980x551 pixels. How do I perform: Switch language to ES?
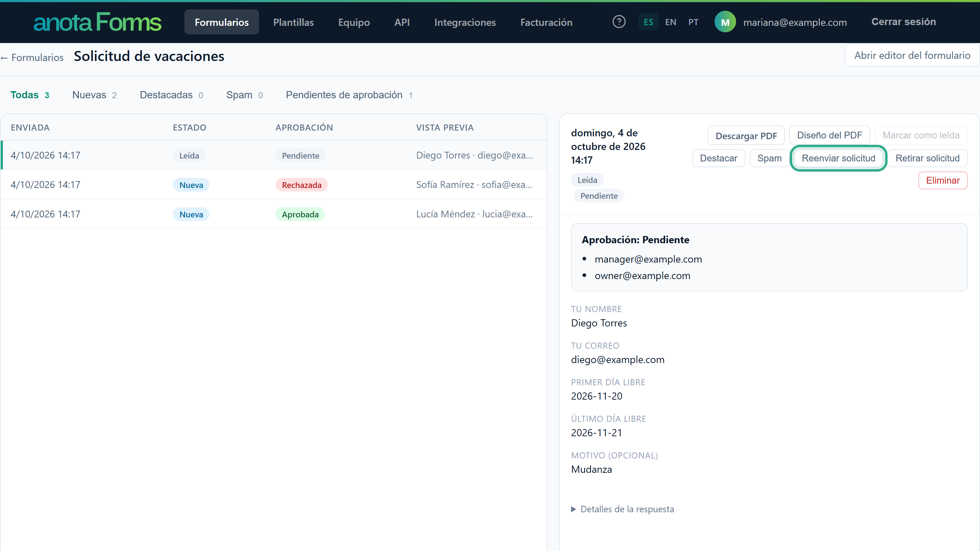tap(648, 22)
